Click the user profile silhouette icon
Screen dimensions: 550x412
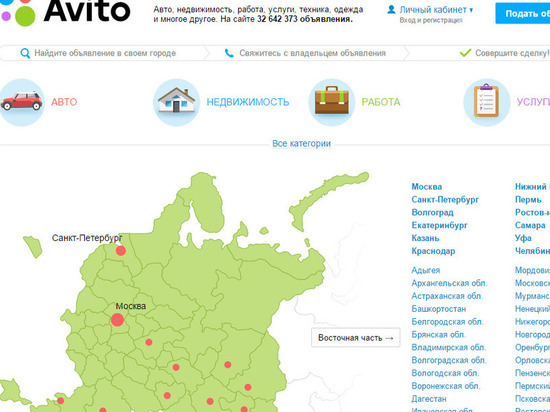[x=391, y=9]
